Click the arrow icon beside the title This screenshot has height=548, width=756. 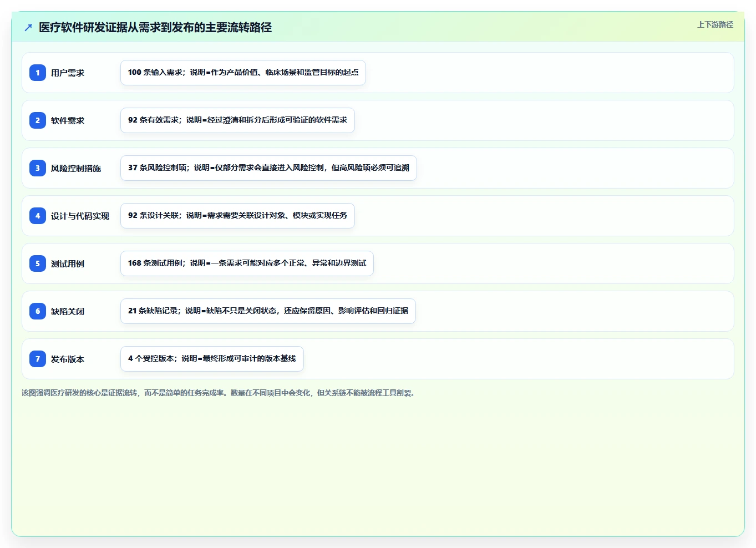coord(28,27)
